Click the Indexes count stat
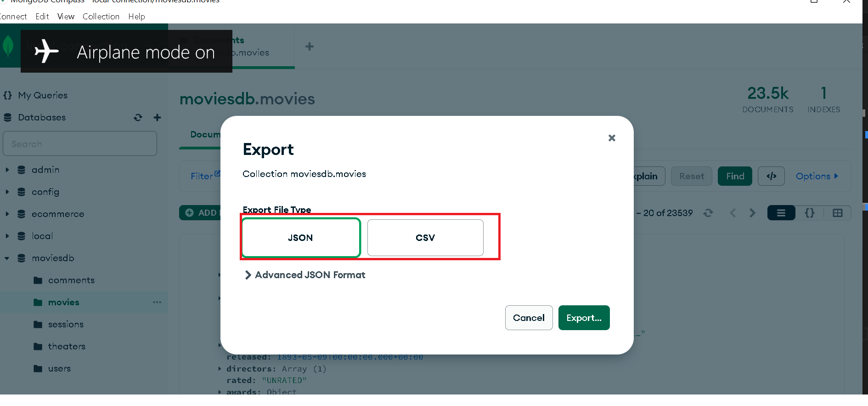868x406 pixels. click(x=824, y=99)
